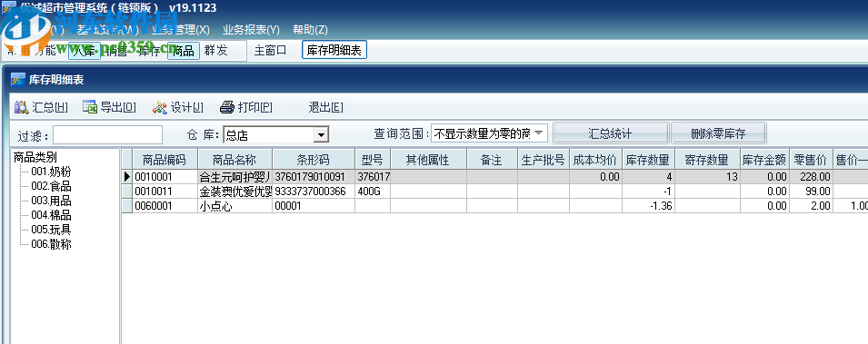Image resolution: width=868 pixels, height=344 pixels.
Task: Click the 打印[P] printer icon
Action: coord(227,107)
